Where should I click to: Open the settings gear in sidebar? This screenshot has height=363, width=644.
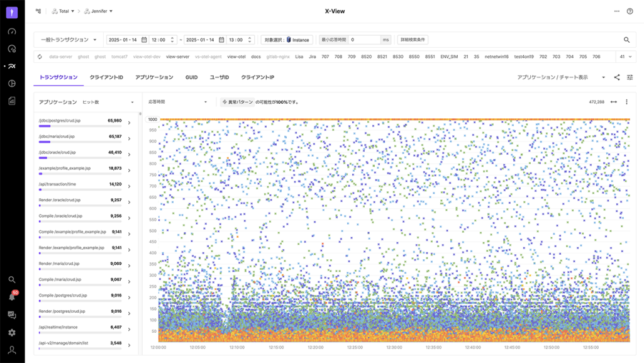[12, 332]
